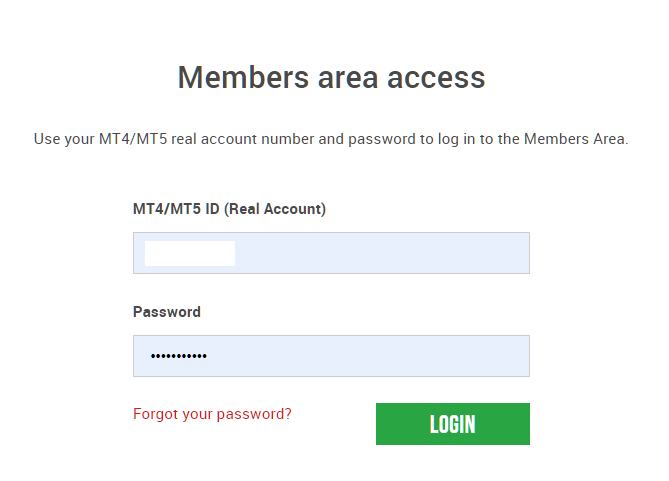Viewport: 669px width, 481px height.
Task: Click "Members Area." at end of instructions
Action: click(576, 139)
